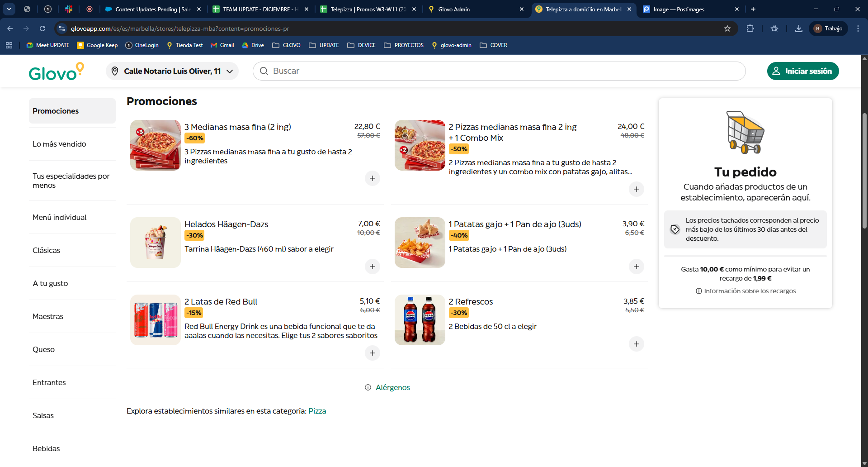Open the 2 Refrescos Pepsi product image

tap(420, 320)
